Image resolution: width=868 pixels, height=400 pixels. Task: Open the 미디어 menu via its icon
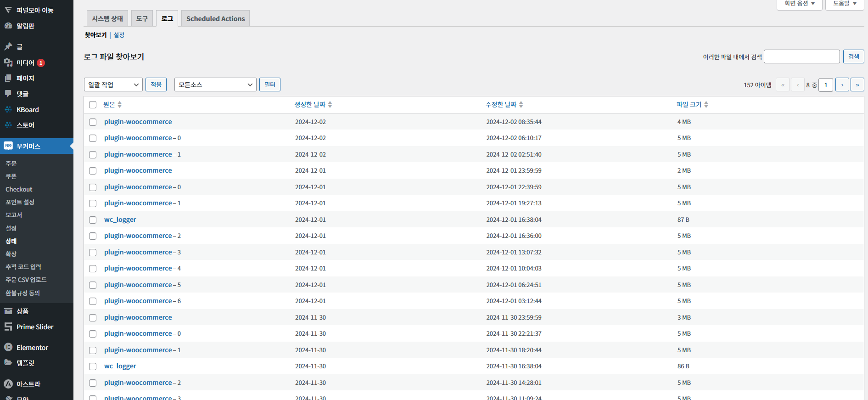click(8, 62)
